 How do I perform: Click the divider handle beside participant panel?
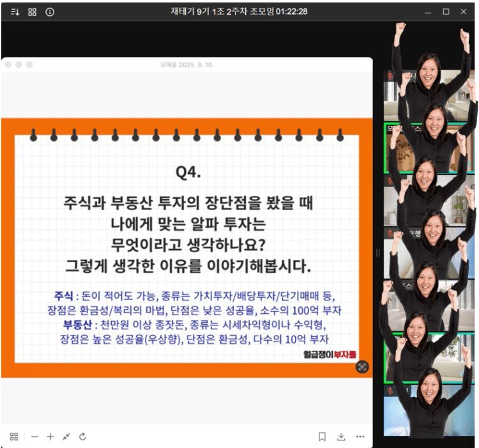(x=377, y=253)
